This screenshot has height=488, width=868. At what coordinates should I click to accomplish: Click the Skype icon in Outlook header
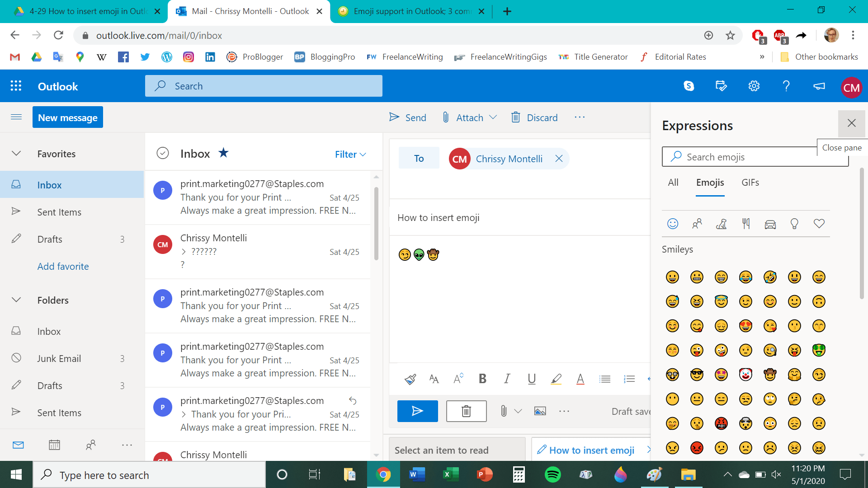[x=689, y=86]
